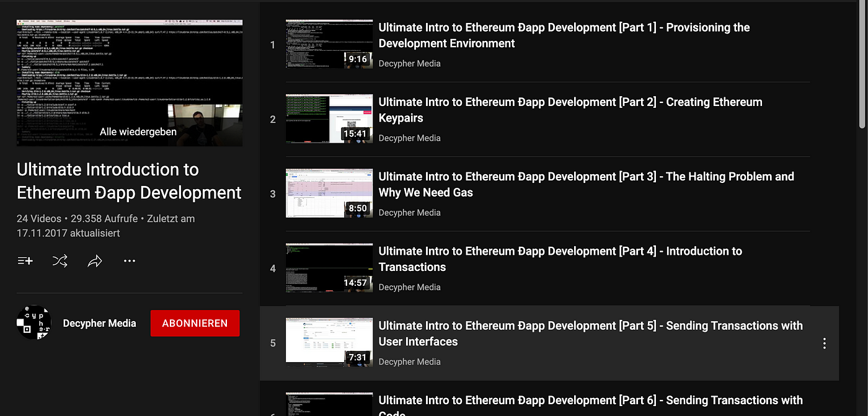Open the Decypher Media channel name in the sidebar
Image resolution: width=868 pixels, height=416 pixels.
(x=99, y=323)
